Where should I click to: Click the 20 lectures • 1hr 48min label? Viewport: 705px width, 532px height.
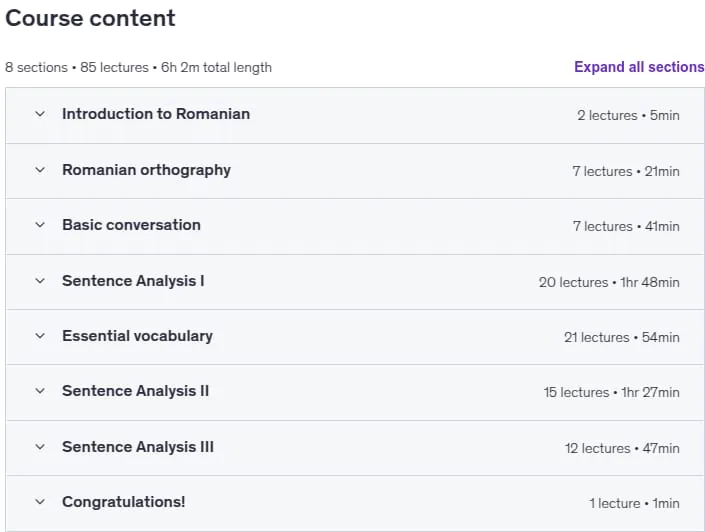coord(609,282)
